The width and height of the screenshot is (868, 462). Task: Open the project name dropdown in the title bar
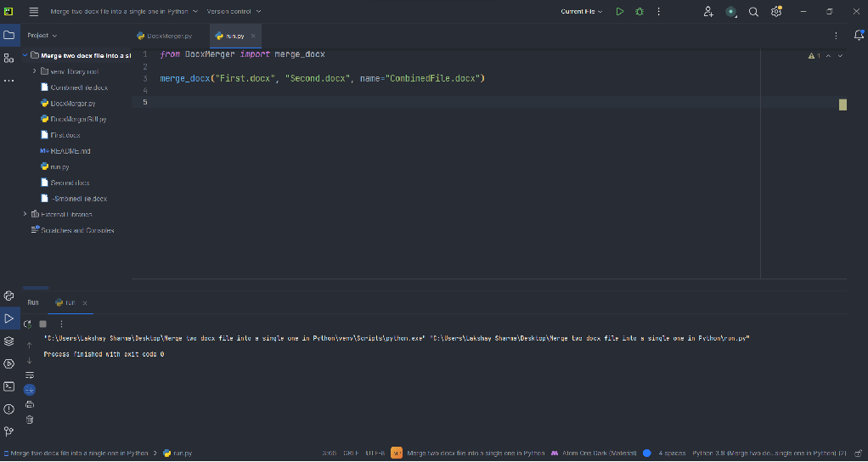point(124,11)
